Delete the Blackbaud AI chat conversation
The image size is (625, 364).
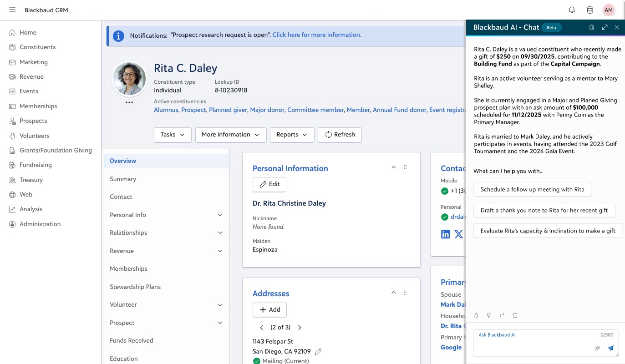592,27
